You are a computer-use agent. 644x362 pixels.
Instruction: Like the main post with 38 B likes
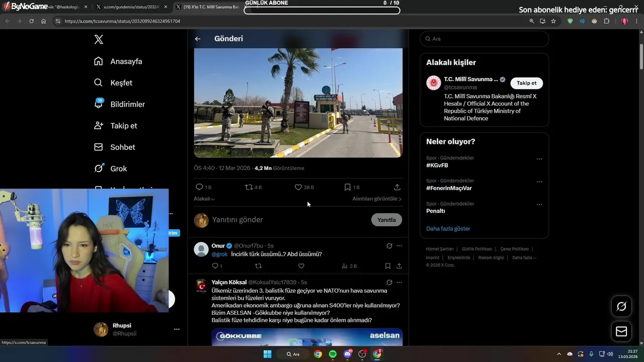[x=304, y=187]
